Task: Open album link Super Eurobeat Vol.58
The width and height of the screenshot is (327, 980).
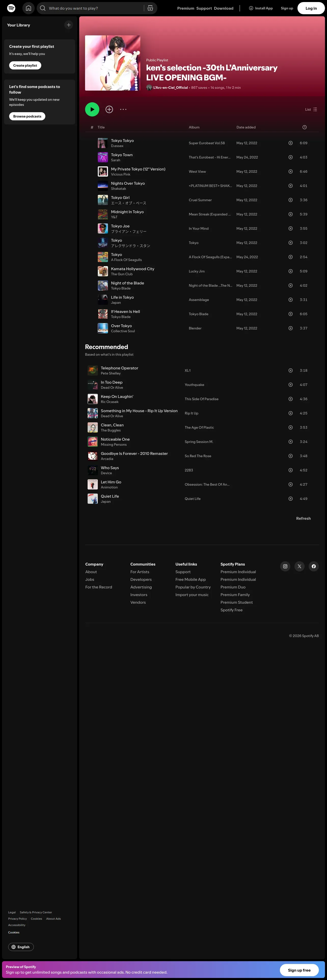Action: [207, 143]
